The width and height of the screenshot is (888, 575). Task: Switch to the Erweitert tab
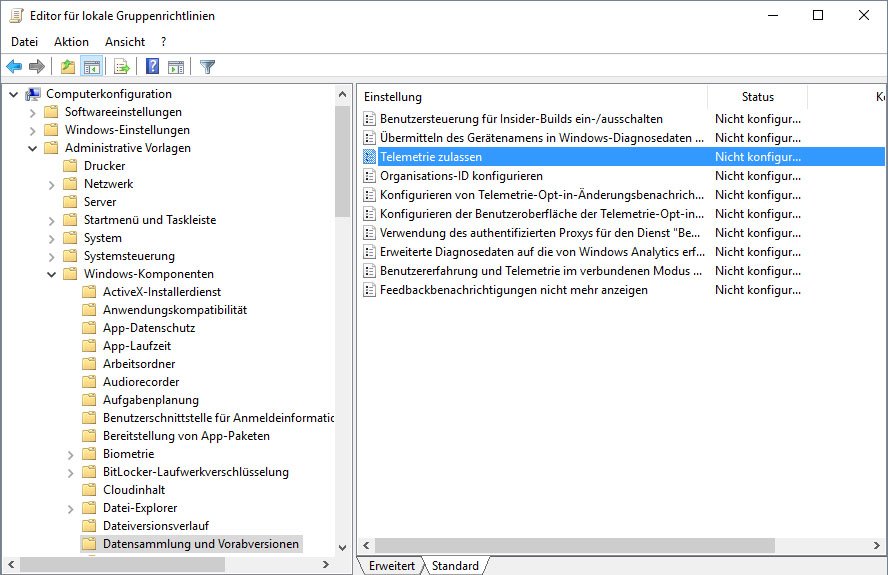click(391, 566)
